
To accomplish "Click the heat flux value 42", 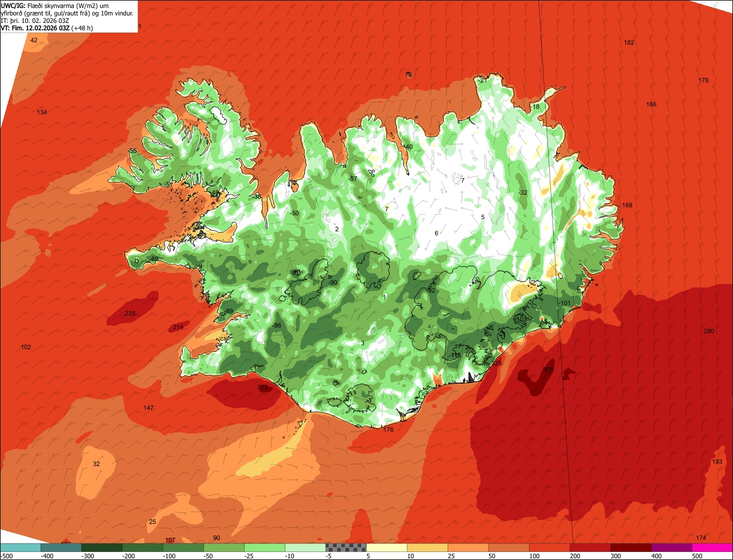I will [x=34, y=40].
